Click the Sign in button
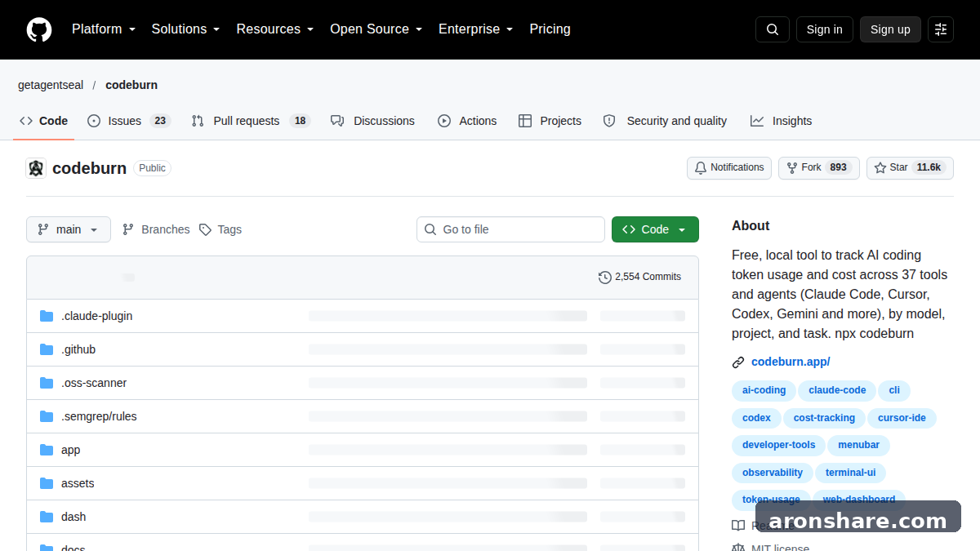Screen dimensions: 980x551 point(824,29)
